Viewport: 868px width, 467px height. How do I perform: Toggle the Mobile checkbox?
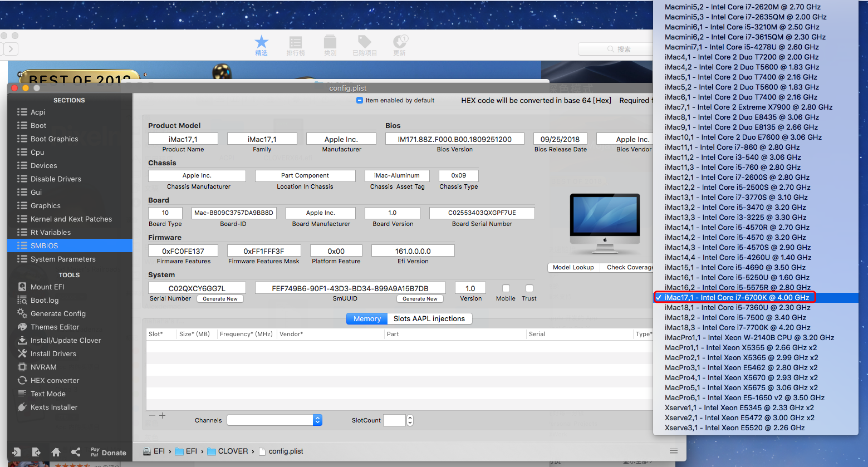pyautogui.click(x=506, y=288)
